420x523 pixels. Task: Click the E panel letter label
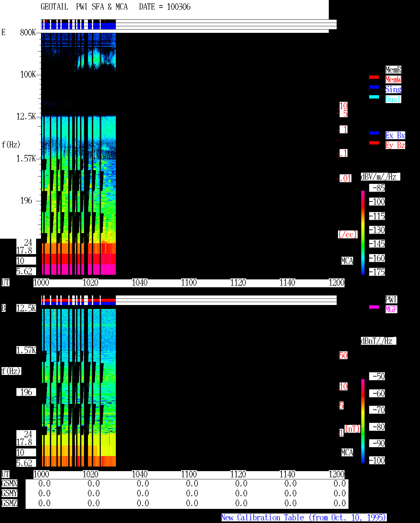click(4, 32)
